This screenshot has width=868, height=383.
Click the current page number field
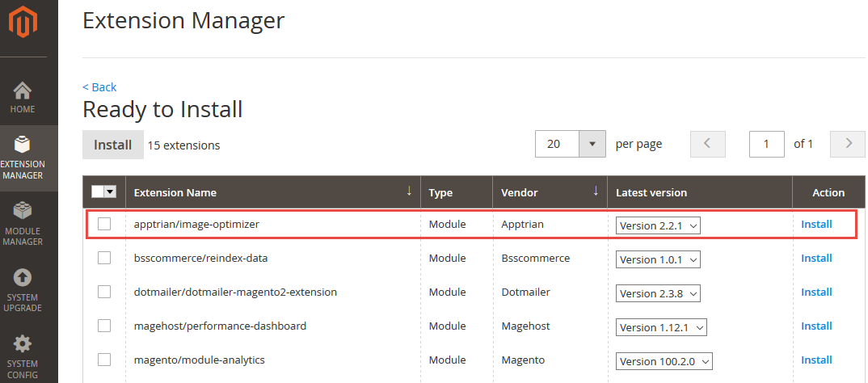tap(767, 144)
